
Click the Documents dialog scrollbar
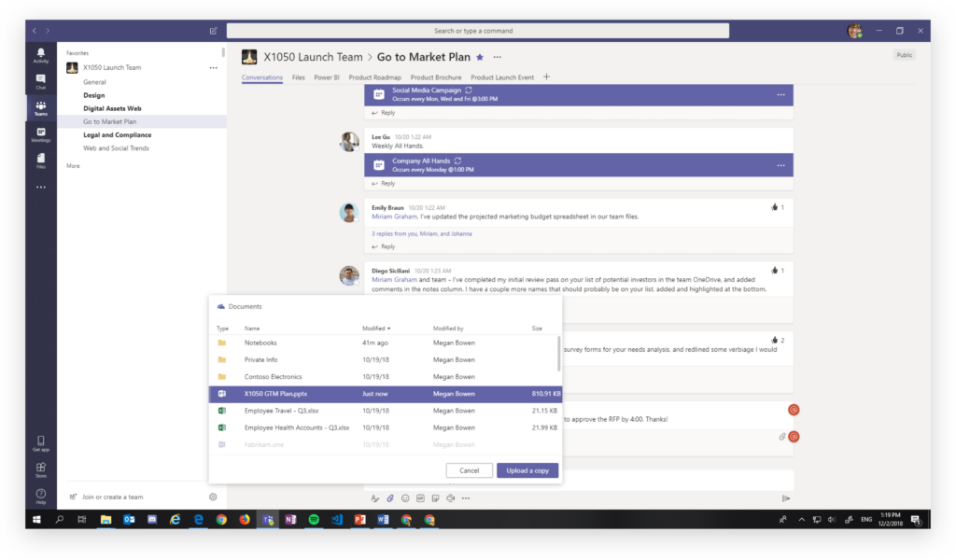[x=558, y=354]
